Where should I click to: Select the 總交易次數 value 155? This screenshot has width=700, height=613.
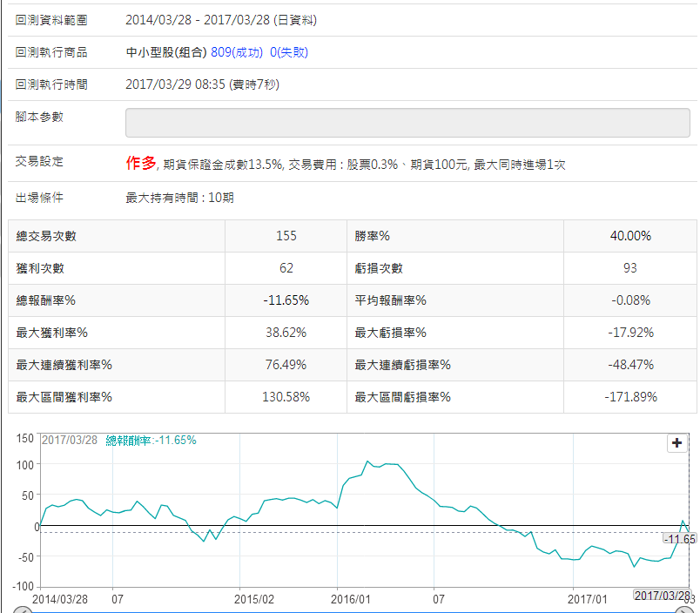[x=286, y=236]
